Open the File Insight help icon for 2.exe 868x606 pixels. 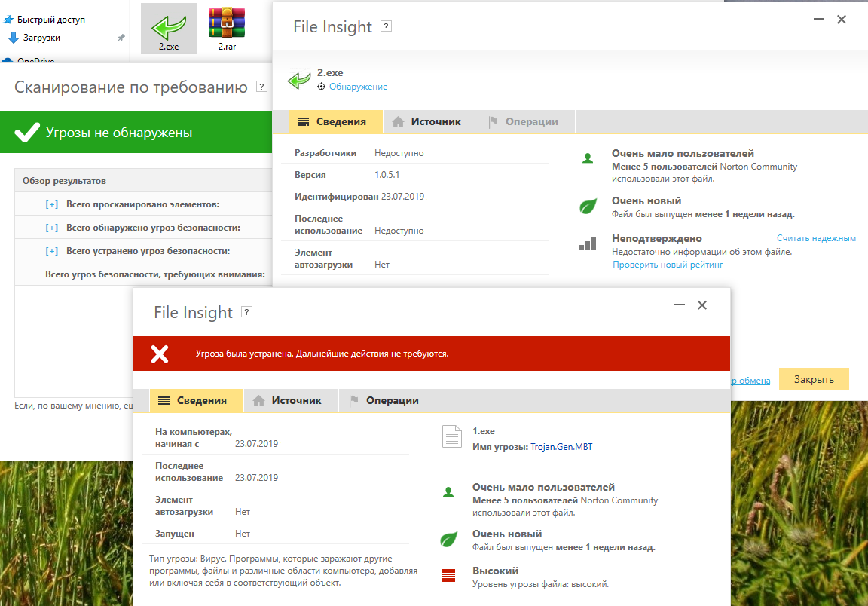387,26
